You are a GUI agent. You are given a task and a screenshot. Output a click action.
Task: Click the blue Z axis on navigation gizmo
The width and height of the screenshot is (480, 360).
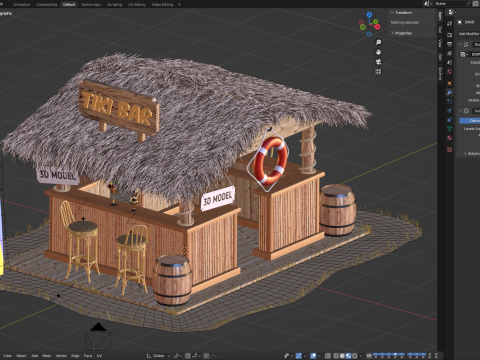369,15
